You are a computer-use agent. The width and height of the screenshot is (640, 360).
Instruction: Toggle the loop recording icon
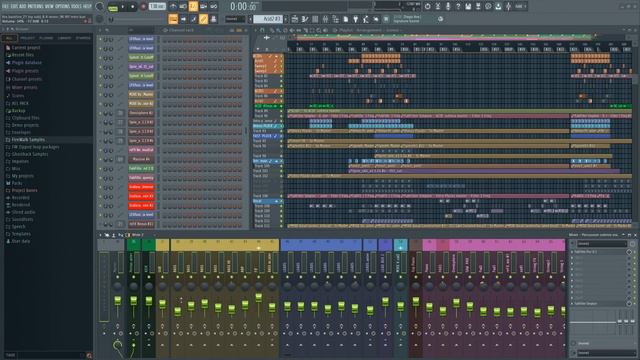pos(213,7)
